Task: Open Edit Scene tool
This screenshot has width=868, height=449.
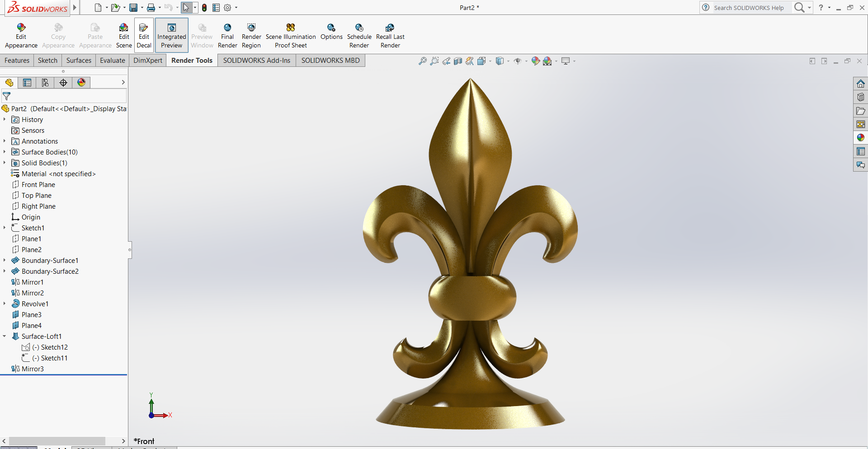Action: [x=124, y=36]
